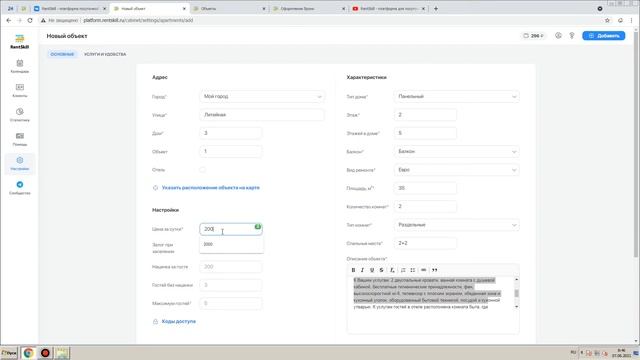Viewport: 640px width, 360px height.
Task: Click the green badge icon in price field
Action: 258,227
